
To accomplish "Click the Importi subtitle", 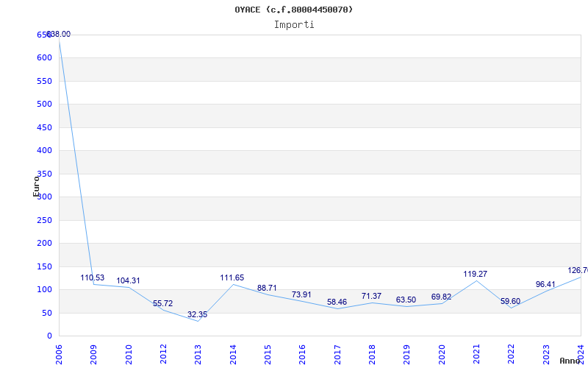I will (294, 25).
